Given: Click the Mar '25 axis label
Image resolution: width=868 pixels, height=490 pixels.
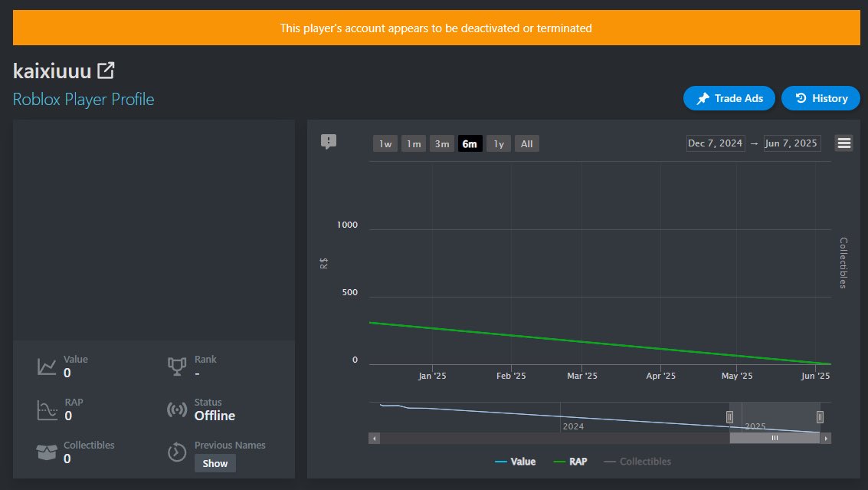Looking at the screenshot, I should click(x=581, y=376).
